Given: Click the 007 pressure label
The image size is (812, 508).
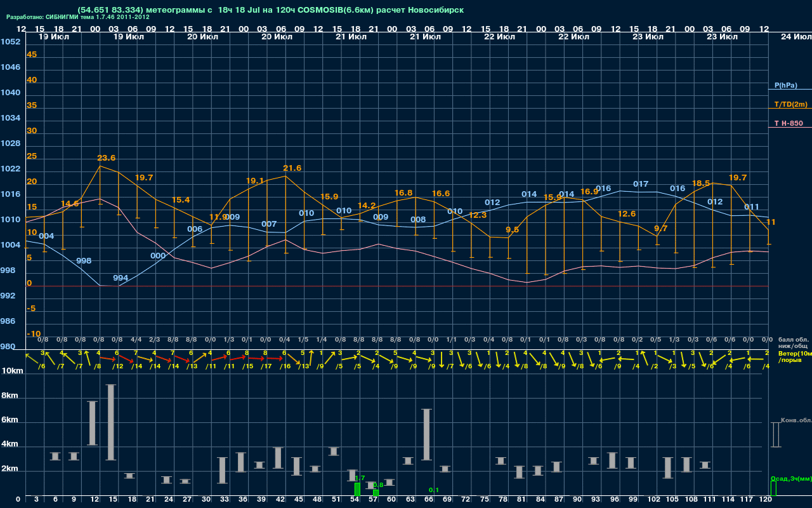Looking at the screenshot, I should pyautogui.click(x=269, y=224).
